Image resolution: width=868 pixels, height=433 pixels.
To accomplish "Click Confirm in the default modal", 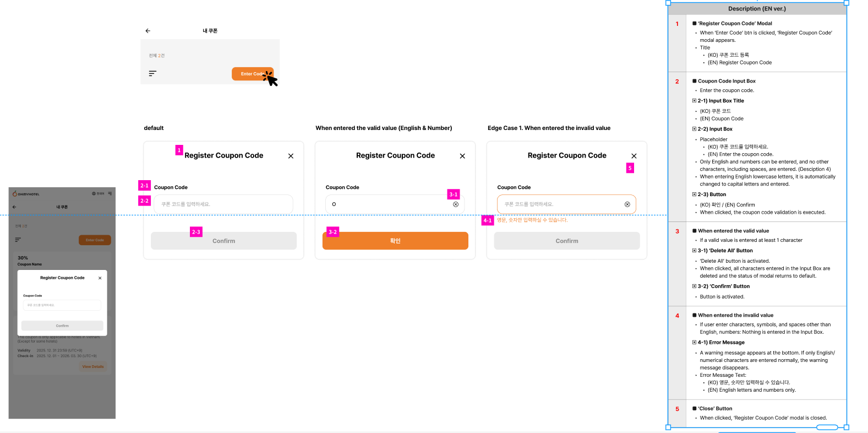I will click(223, 241).
